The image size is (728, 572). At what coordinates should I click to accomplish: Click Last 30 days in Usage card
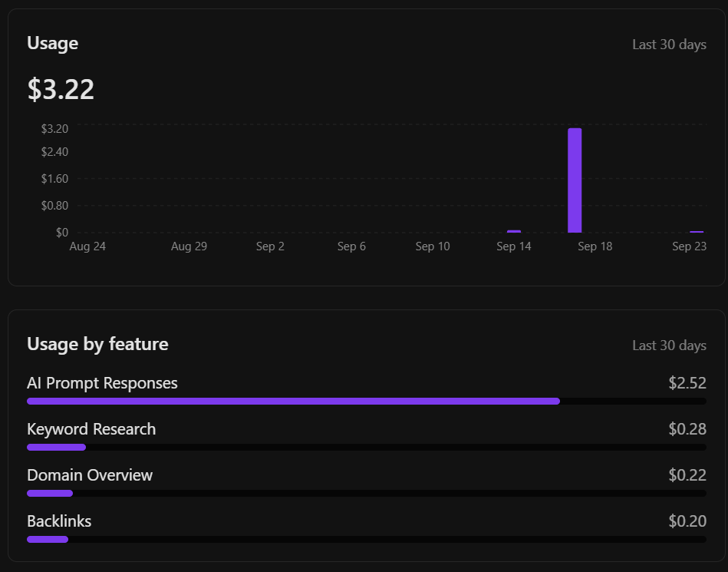(x=669, y=45)
